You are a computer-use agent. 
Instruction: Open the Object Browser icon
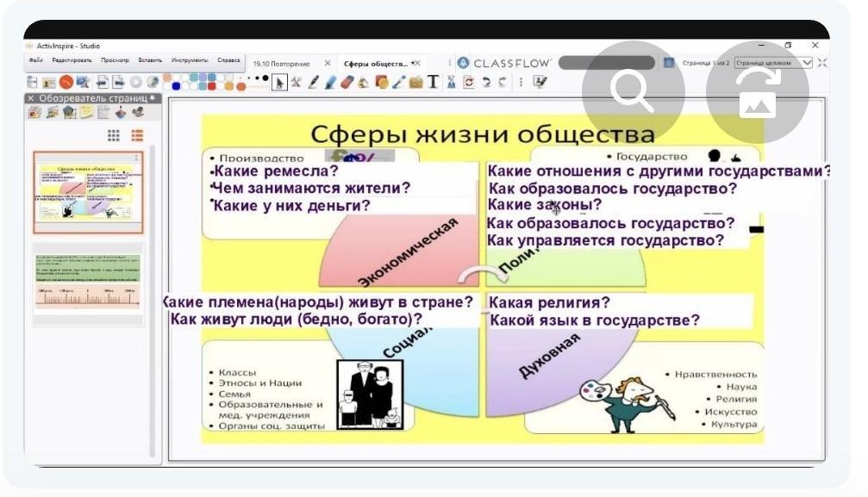point(69,112)
